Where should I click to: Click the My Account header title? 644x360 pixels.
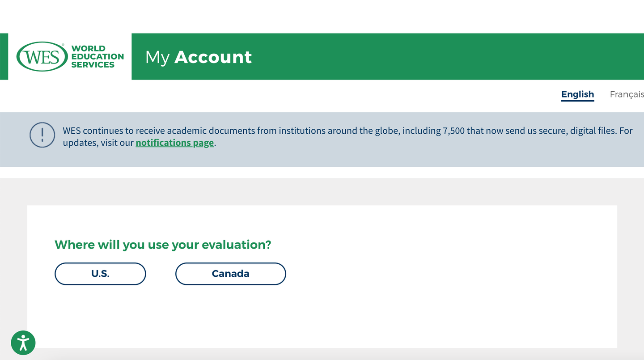(199, 57)
